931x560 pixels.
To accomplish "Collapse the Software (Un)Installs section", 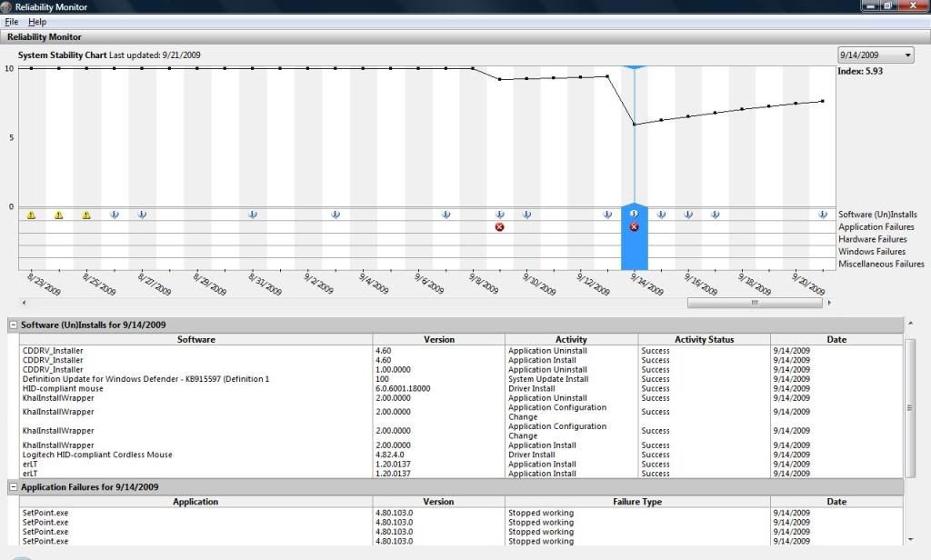I will coord(14,325).
